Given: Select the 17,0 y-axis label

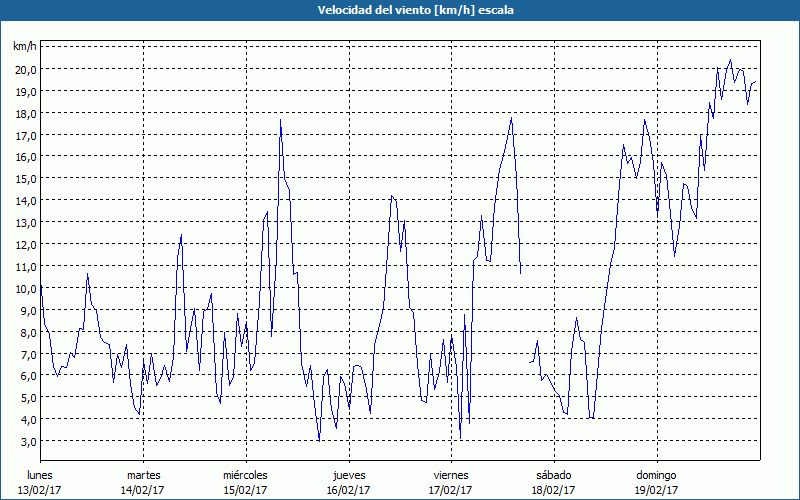Looking at the screenshot, I should click(24, 135).
